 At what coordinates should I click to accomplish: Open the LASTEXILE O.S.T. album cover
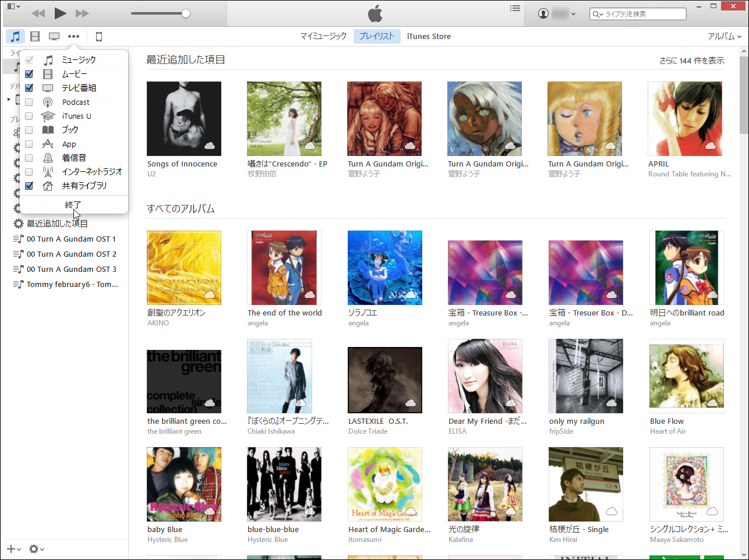pyautogui.click(x=385, y=380)
